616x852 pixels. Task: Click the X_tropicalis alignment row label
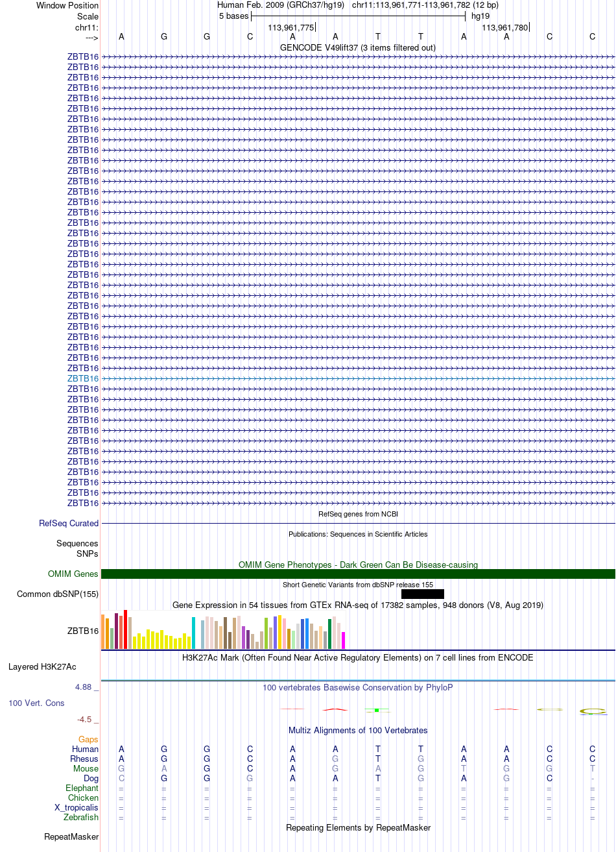pos(77,807)
